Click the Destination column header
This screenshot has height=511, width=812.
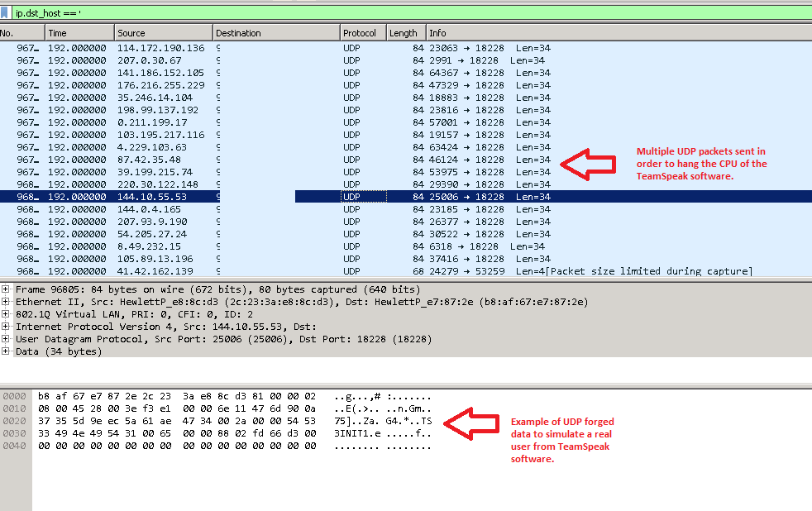pos(273,32)
